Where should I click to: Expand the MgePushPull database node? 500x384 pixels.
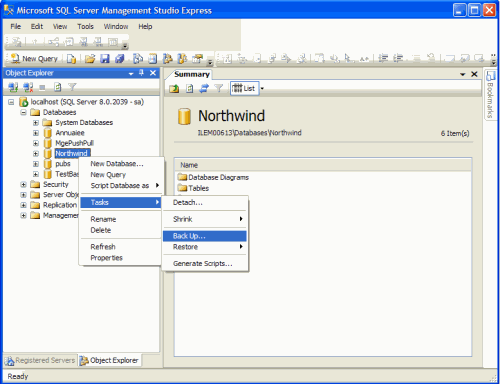click(36, 143)
